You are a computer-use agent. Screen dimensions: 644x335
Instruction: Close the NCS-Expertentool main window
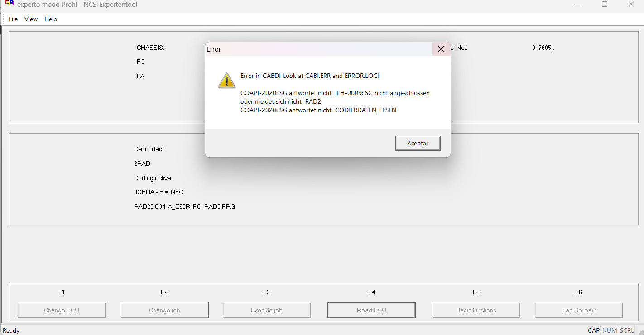pyautogui.click(x=631, y=4)
